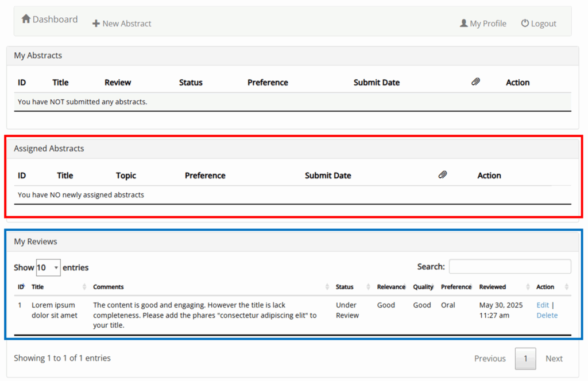Click the Next pagination button

(x=554, y=359)
